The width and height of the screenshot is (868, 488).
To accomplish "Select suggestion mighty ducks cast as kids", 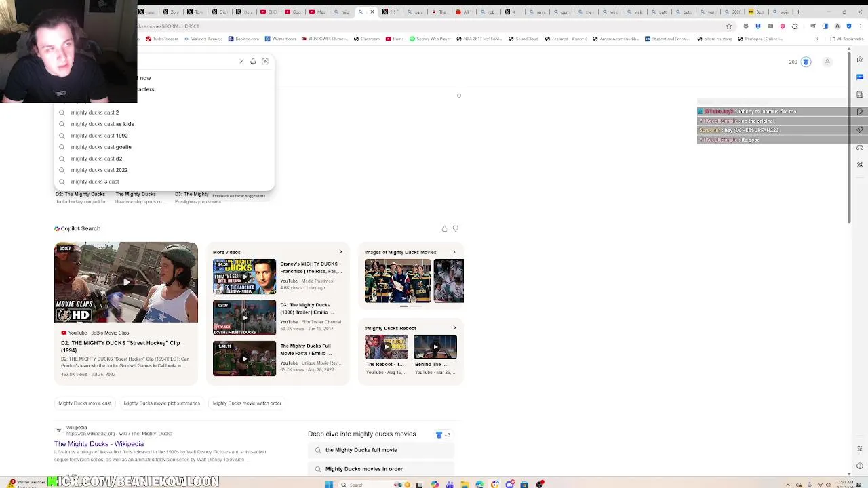I will (164, 124).
